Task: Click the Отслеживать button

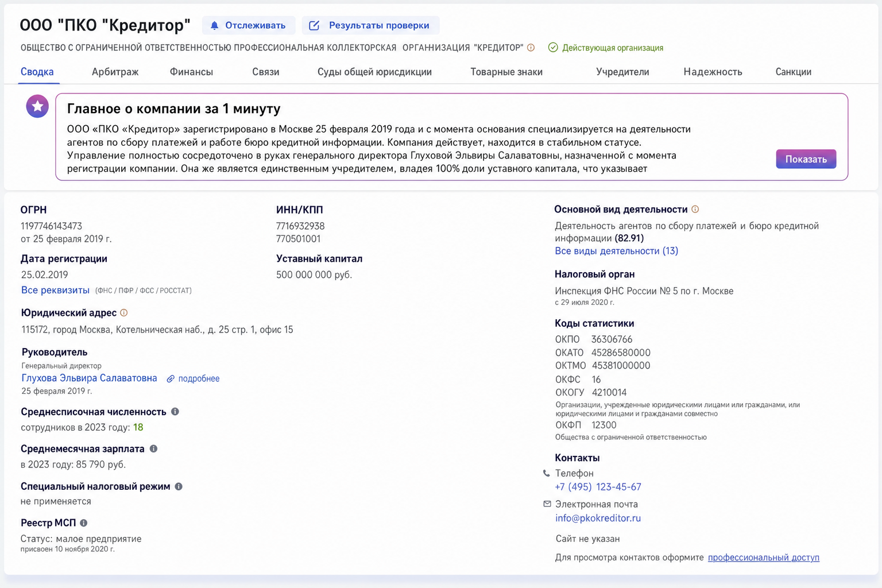Action: click(249, 25)
